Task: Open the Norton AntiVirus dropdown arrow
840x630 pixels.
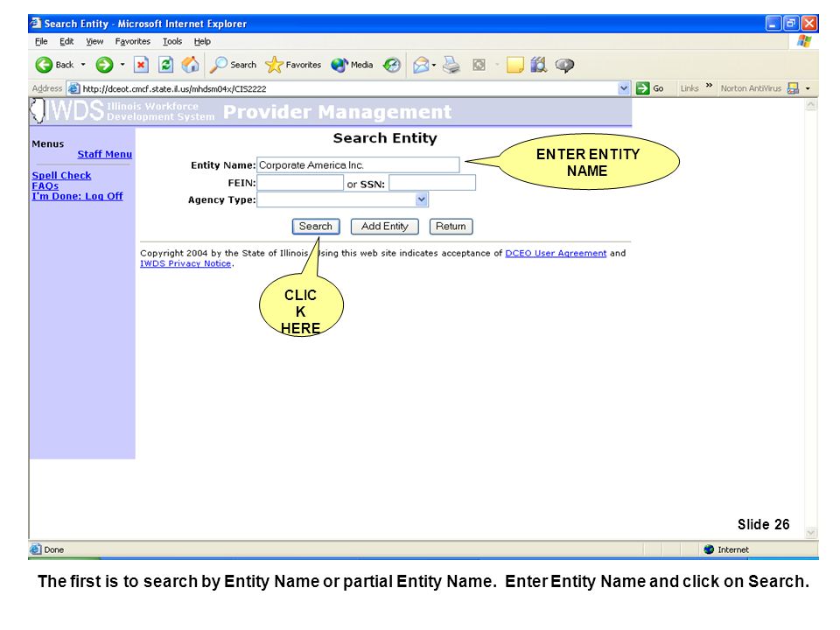Action: (808, 88)
